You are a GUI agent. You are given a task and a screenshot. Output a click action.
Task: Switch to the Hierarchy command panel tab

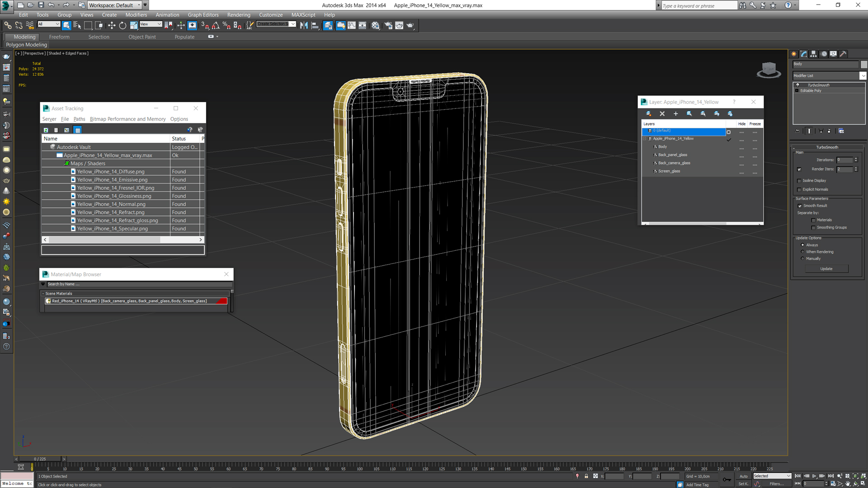(x=813, y=54)
